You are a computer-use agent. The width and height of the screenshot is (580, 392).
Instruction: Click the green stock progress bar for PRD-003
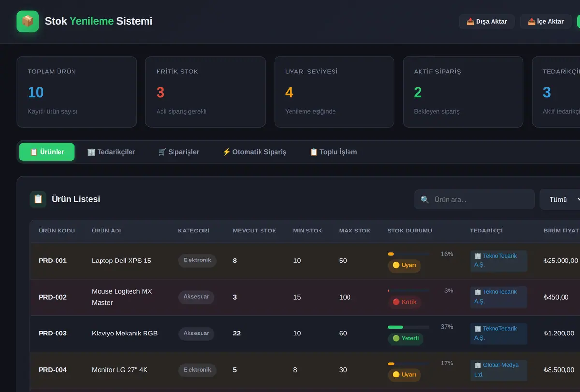click(x=408, y=327)
